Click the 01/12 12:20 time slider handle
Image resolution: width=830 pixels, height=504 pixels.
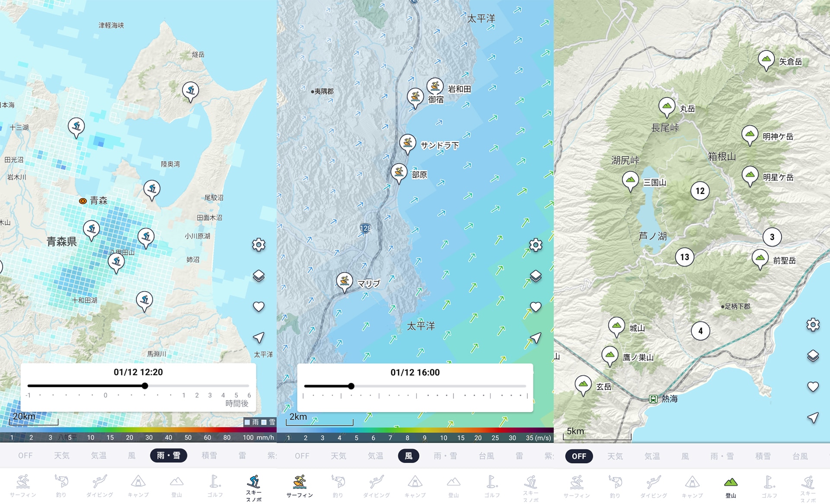click(x=145, y=386)
